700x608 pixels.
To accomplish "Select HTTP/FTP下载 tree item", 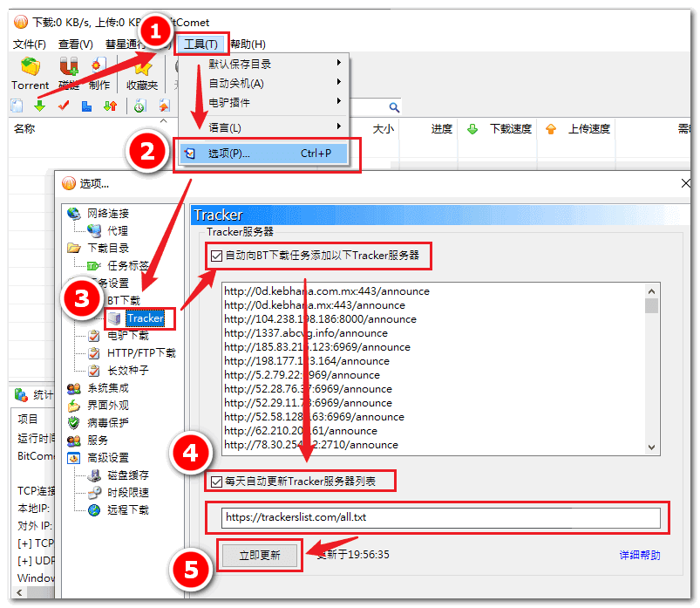I will click(141, 353).
